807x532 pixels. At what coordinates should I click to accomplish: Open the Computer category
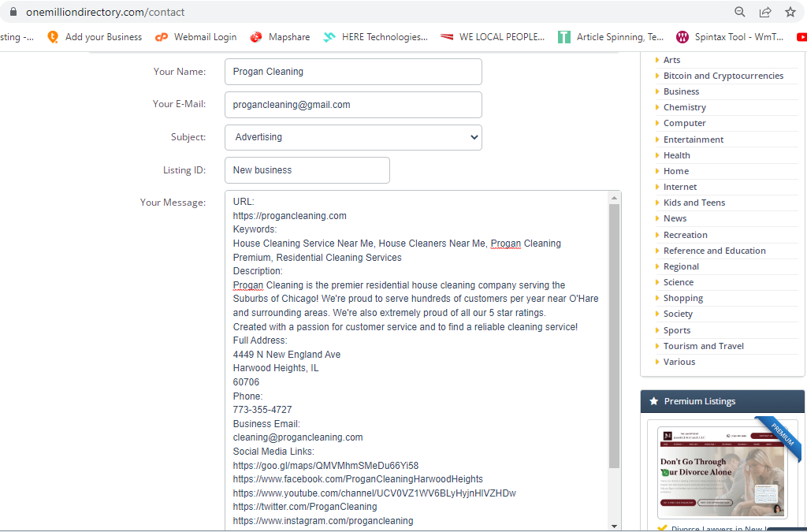click(x=685, y=123)
